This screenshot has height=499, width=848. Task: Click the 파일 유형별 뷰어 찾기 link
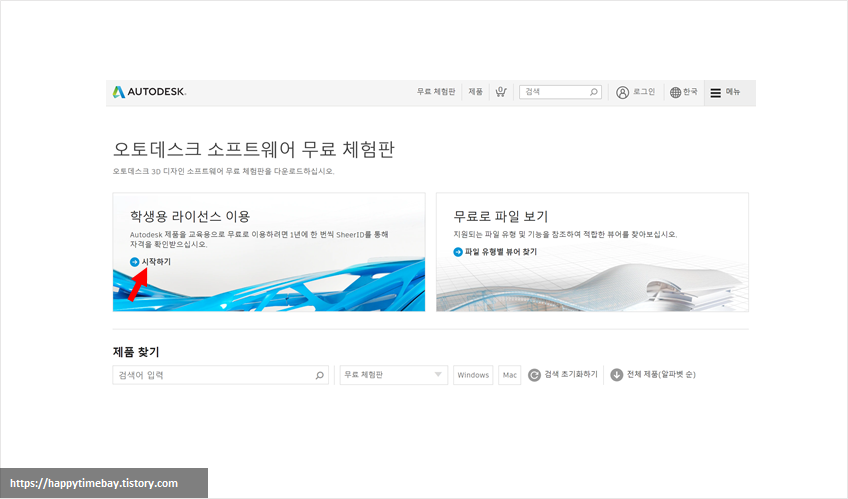(x=501, y=252)
